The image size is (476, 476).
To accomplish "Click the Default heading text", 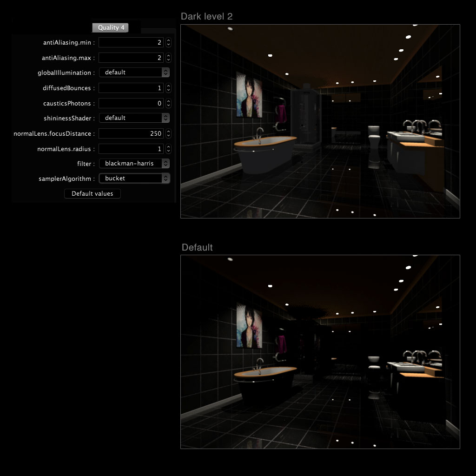I will point(197,247).
